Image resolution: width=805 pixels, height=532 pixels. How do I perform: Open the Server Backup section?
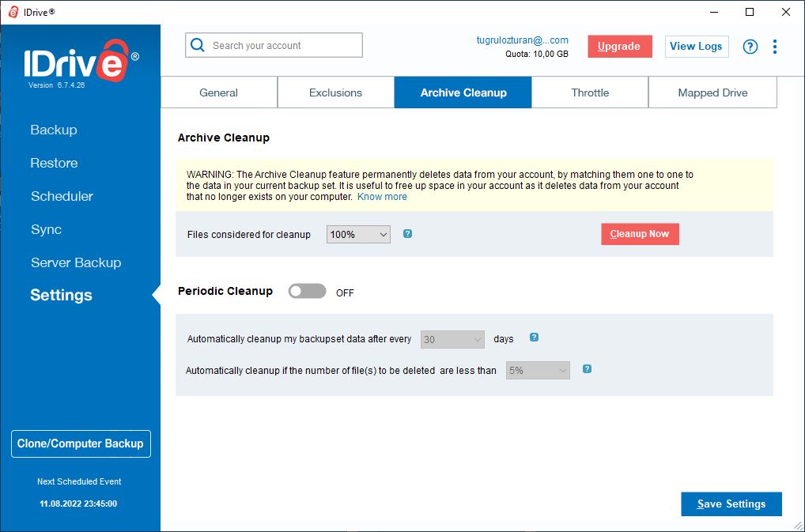pyautogui.click(x=76, y=262)
